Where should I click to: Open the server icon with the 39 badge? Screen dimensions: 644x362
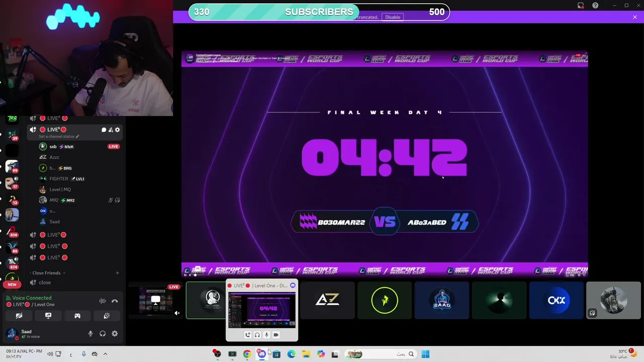(12, 135)
